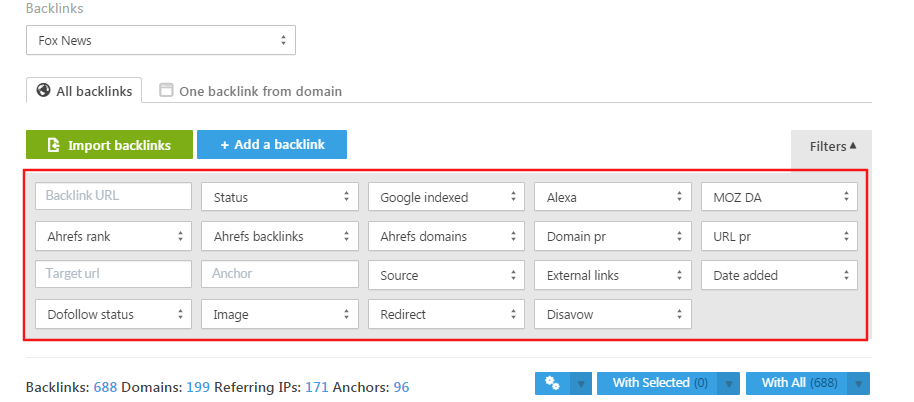The width and height of the screenshot is (914, 402).
Task: Click the file import icon on green button
Action: (54, 145)
